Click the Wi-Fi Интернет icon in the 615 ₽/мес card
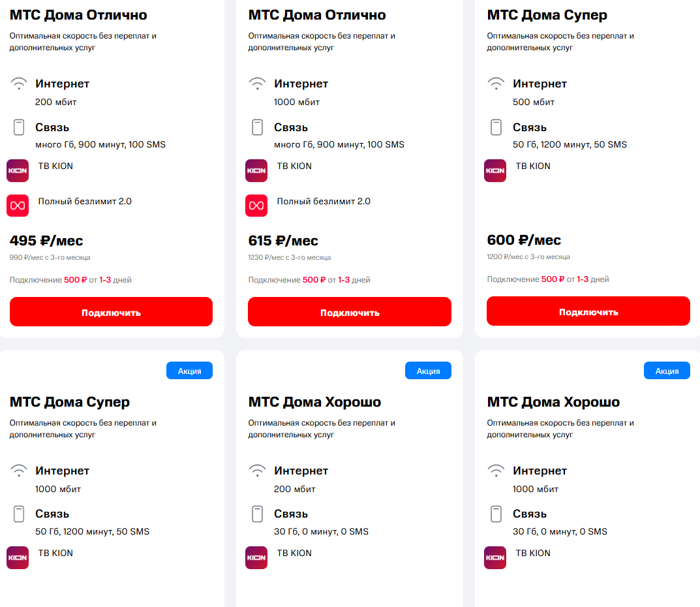700x607 pixels. coord(258,84)
